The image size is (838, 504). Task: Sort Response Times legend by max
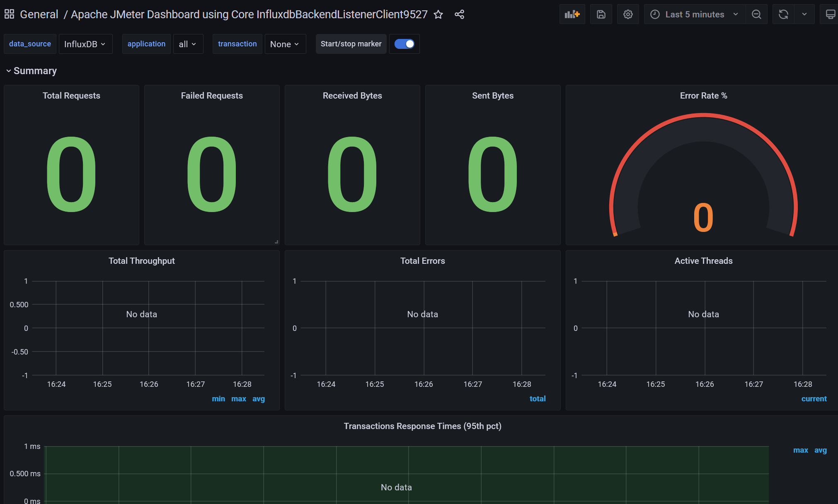tap(801, 450)
